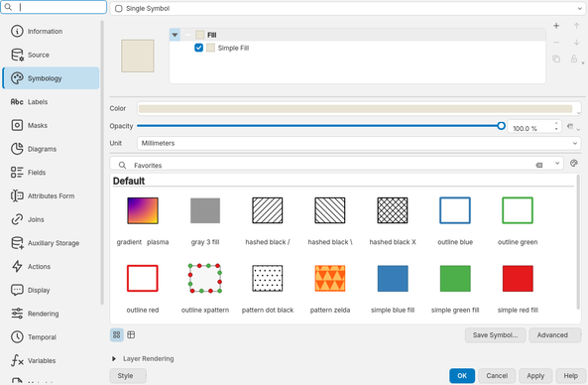Open the Style Manager icon
Screen dimensions: 588x385
click(x=574, y=164)
